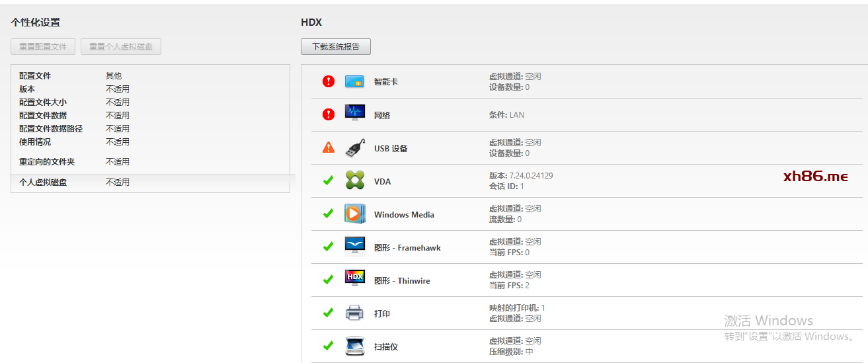Select the 图形 - Thinwire row label

[401, 281]
